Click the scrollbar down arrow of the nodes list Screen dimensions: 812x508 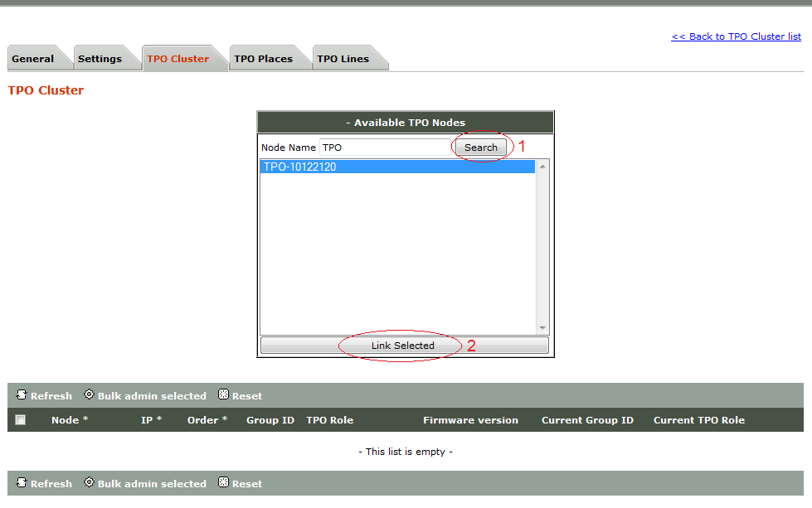(542, 327)
